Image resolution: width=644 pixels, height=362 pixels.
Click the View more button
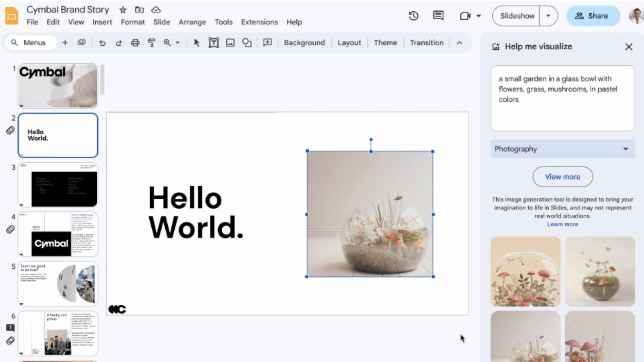pyautogui.click(x=562, y=176)
